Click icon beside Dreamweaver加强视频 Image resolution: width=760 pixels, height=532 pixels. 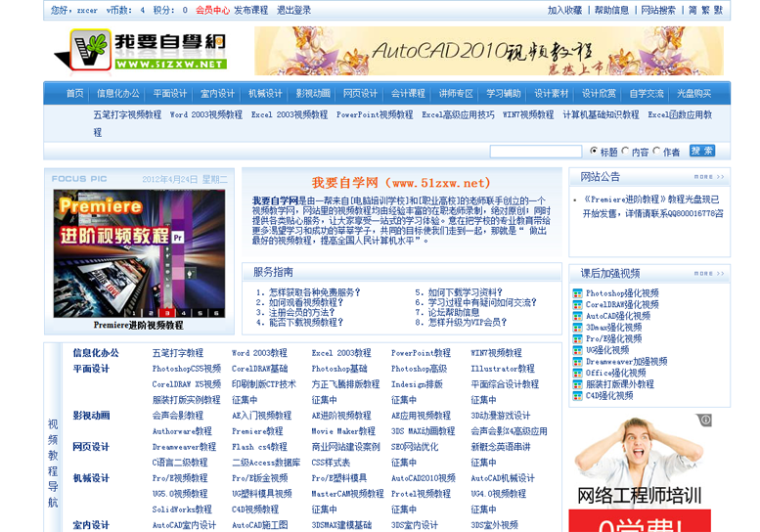click(577, 362)
